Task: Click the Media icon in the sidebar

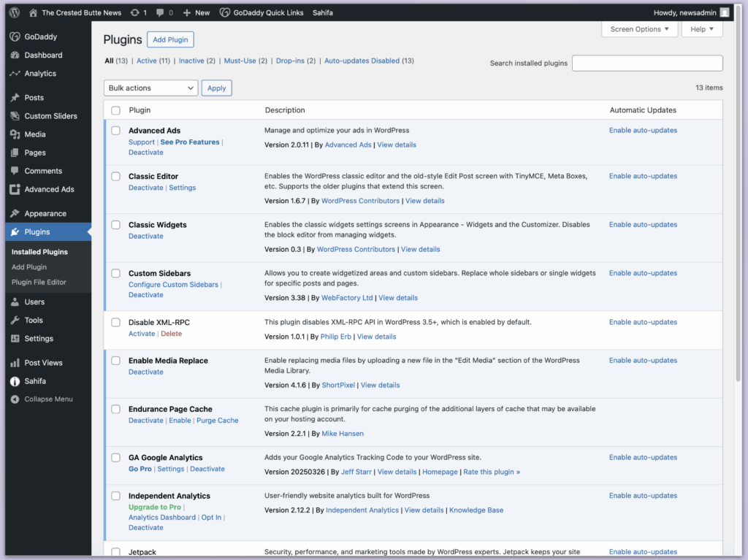Action: [15, 134]
